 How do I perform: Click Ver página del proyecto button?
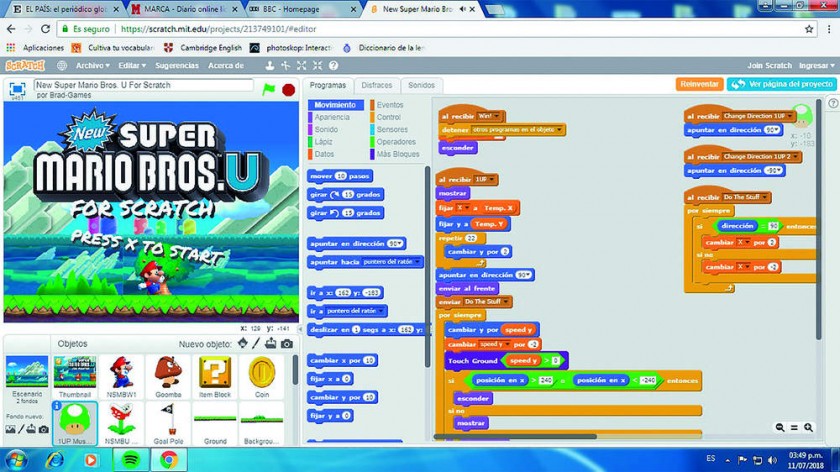(x=782, y=84)
